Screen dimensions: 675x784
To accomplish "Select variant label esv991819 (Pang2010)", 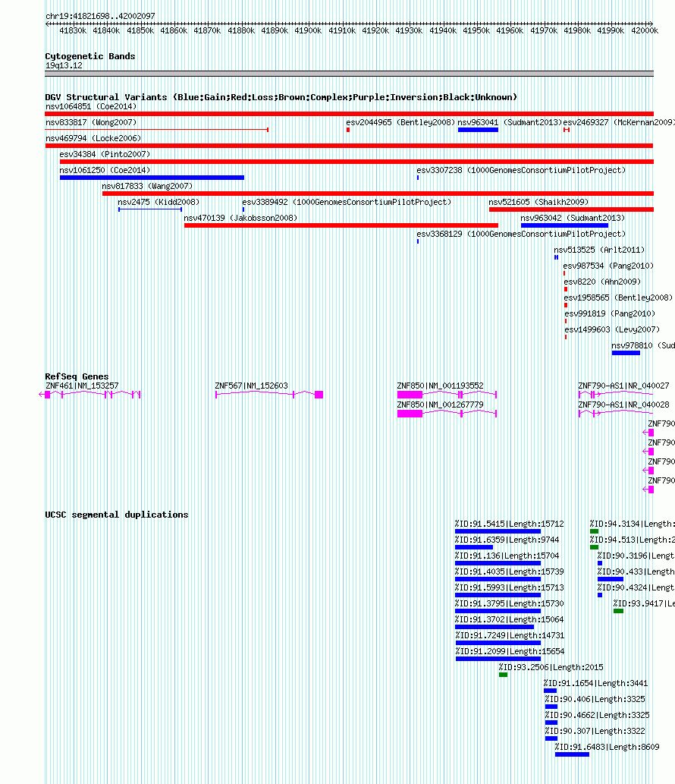I will tap(610, 314).
